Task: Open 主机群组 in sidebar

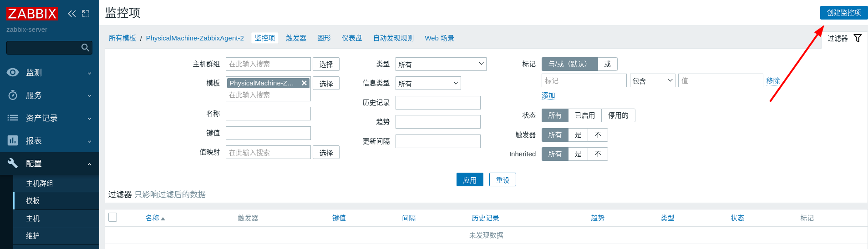Action: pos(56,183)
